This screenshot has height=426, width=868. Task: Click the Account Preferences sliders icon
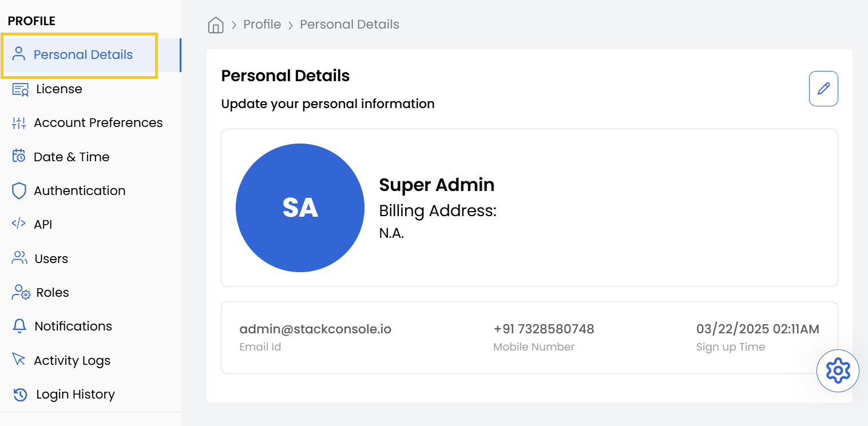[x=19, y=123]
